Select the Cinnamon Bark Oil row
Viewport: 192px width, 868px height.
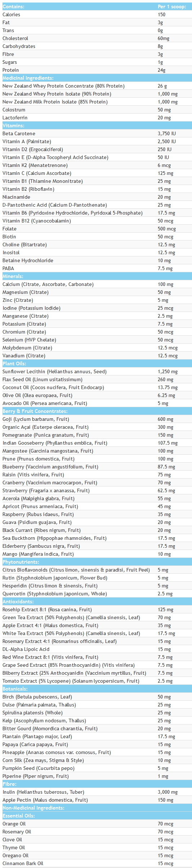pyautogui.click(x=96, y=863)
